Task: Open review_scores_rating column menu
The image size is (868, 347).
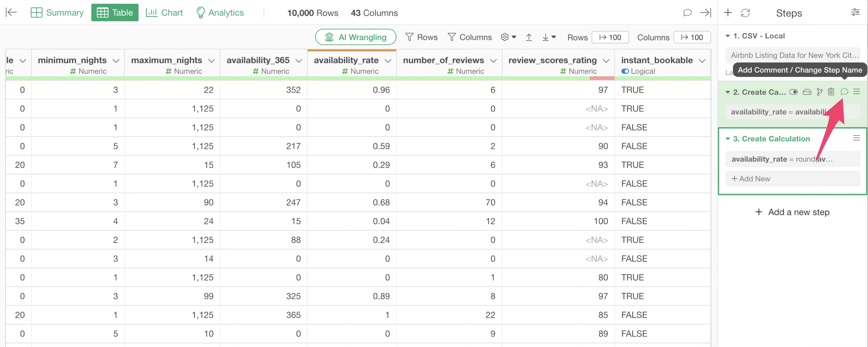Action: [606, 61]
